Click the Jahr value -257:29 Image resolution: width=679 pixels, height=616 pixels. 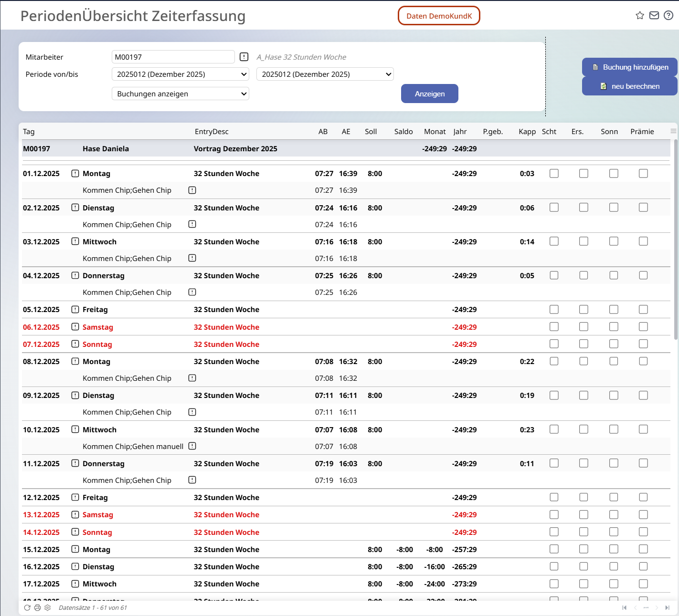click(464, 549)
